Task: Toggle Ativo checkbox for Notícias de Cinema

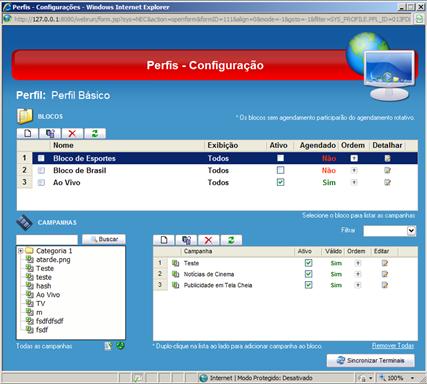Action: tap(308, 274)
